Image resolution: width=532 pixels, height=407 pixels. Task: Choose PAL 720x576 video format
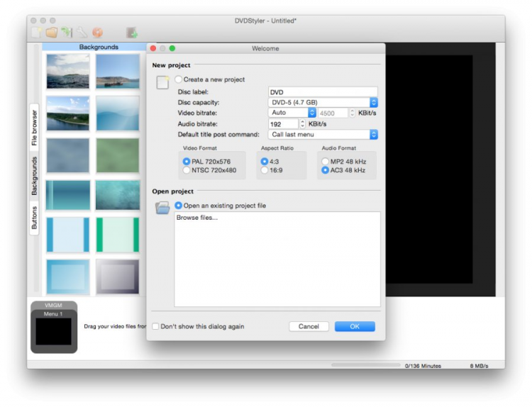click(187, 162)
